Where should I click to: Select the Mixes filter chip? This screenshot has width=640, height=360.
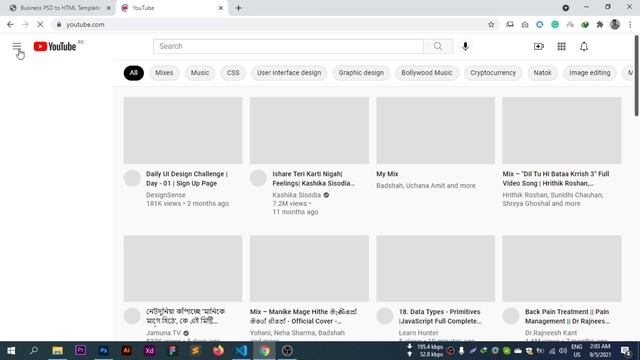[164, 73]
